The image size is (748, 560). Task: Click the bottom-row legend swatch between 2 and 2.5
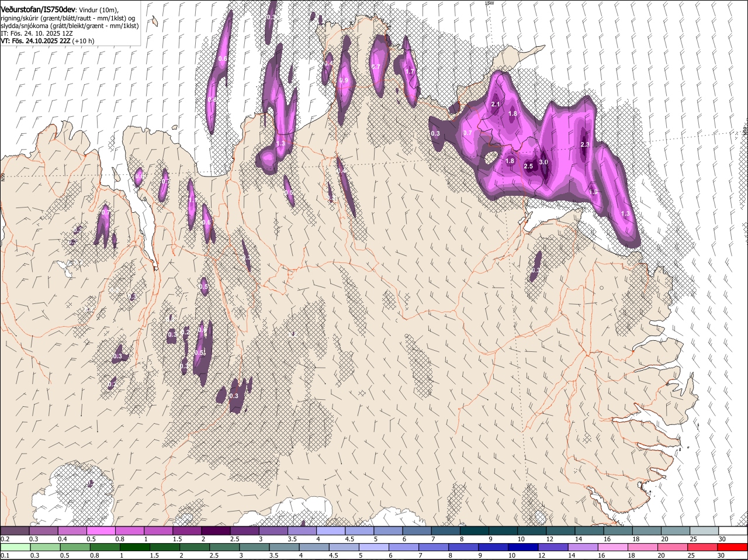tap(195, 547)
